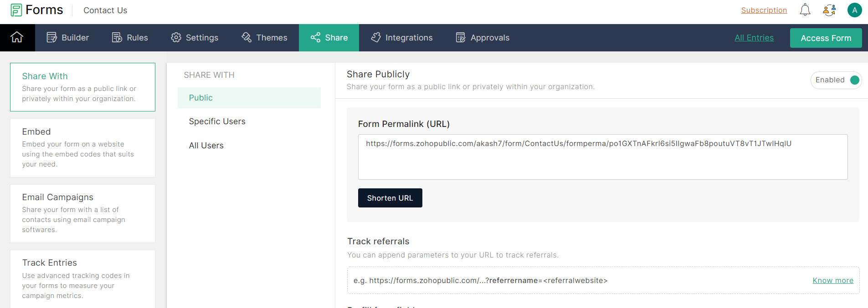Click the Builder tab icon
The width and height of the screenshot is (868, 308).
point(52,37)
